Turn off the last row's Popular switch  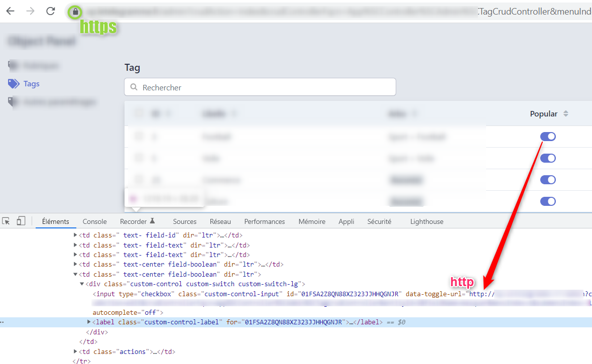coord(548,201)
